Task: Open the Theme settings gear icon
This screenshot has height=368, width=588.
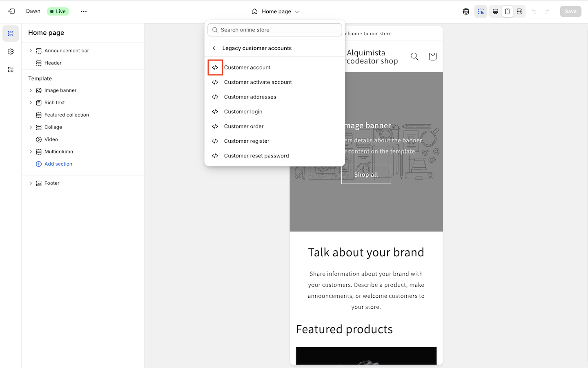Action: [11, 52]
